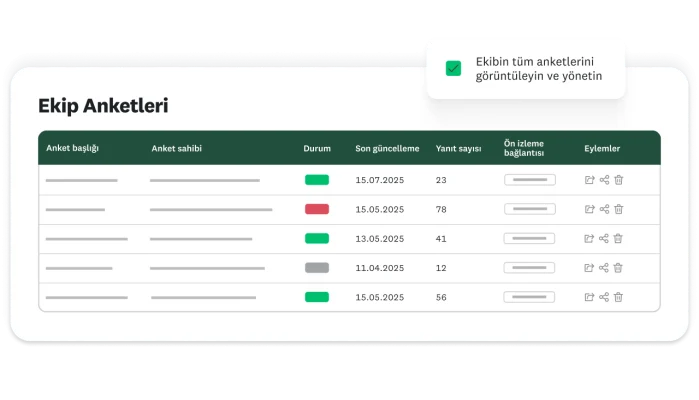The height and width of the screenshot is (400, 699).
Task: Share the survey updated 11.04.2025
Action: (604, 268)
